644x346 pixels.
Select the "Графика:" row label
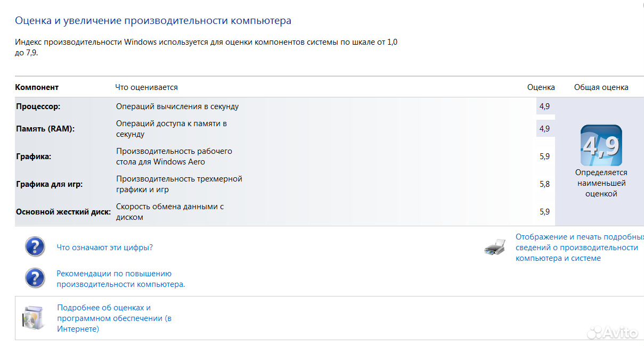coord(34,156)
